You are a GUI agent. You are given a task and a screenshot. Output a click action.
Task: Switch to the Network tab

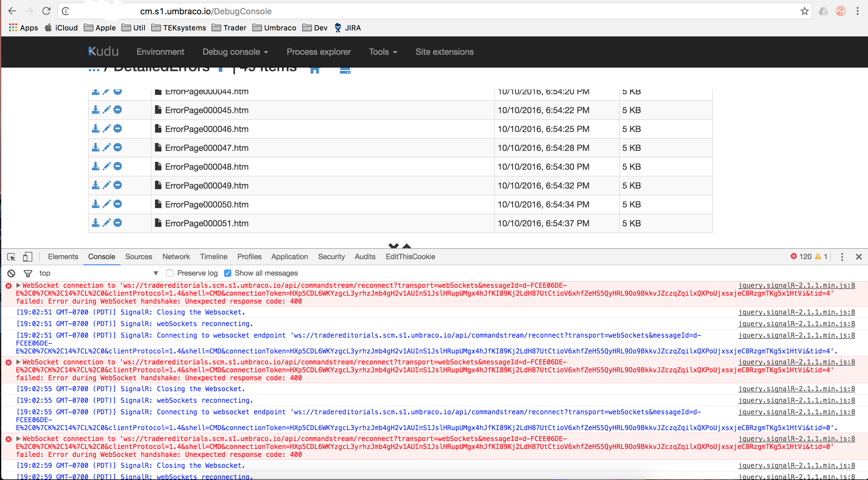point(176,257)
